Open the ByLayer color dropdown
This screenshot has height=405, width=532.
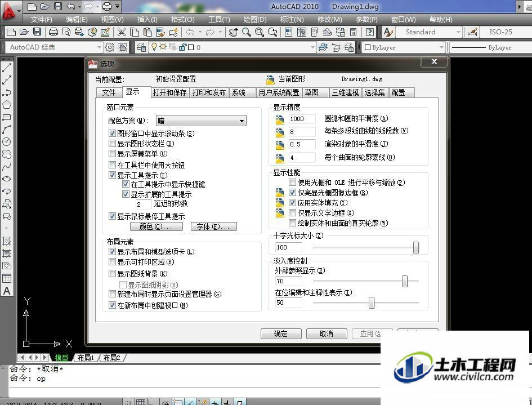click(404, 47)
